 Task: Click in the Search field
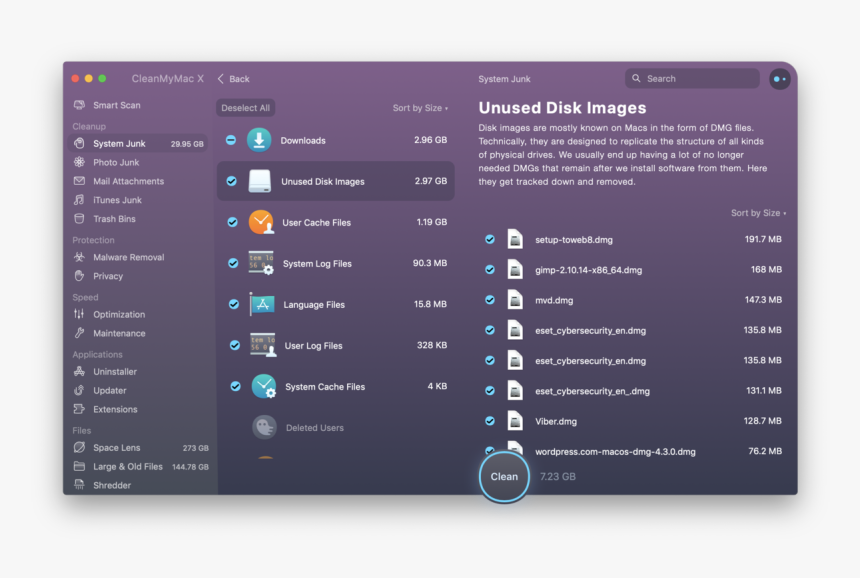pos(692,78)
